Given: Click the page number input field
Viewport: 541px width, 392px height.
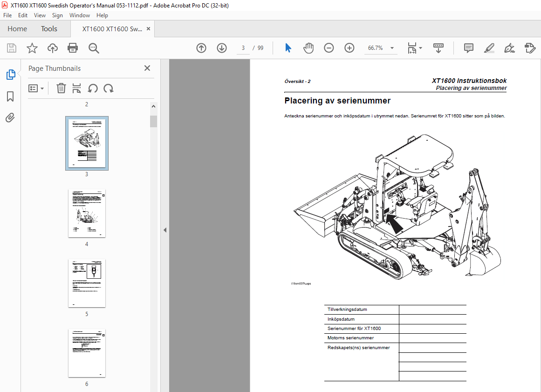Looking at the screenshot, I should (243, 48).
